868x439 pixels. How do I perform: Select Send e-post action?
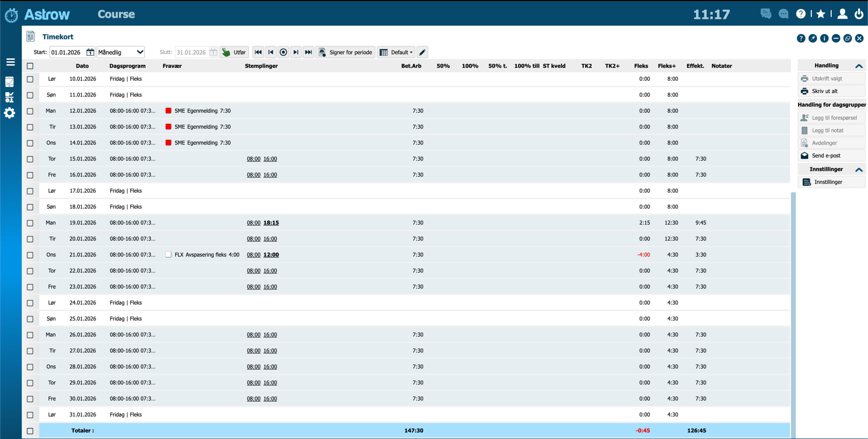click(826, 156)
